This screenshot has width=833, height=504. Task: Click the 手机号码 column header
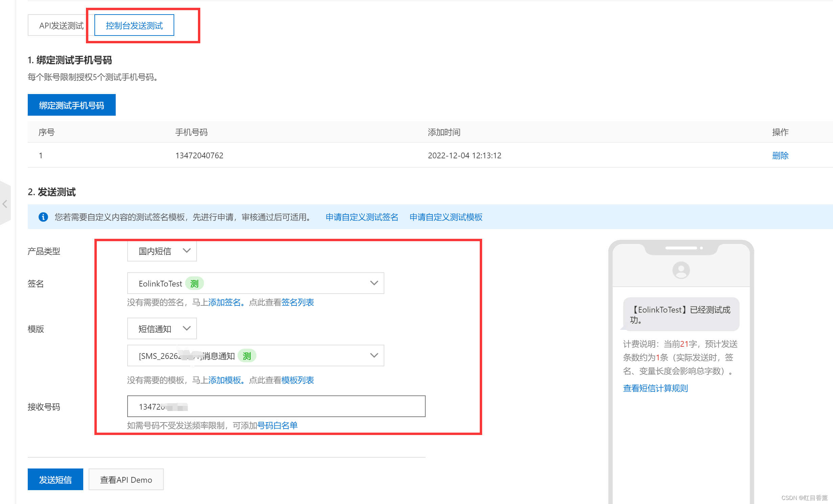coord(192,132)
